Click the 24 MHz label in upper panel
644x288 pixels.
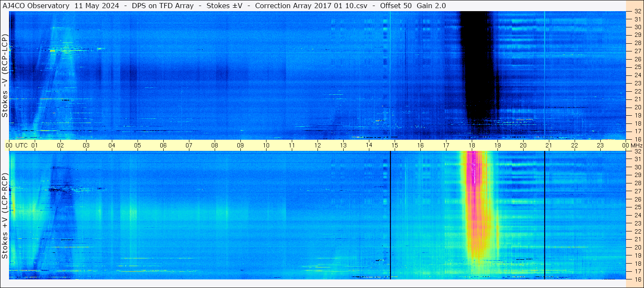click(637, 75)
